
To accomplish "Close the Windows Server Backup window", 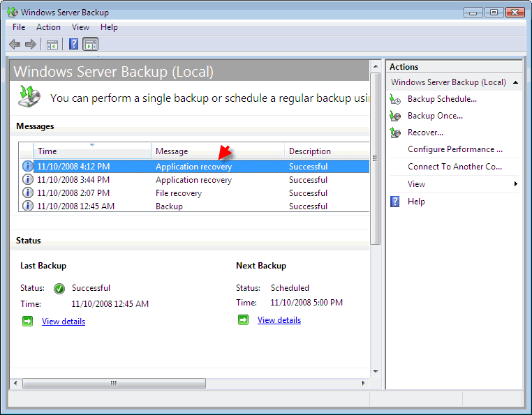I will (x=515, y=13).
